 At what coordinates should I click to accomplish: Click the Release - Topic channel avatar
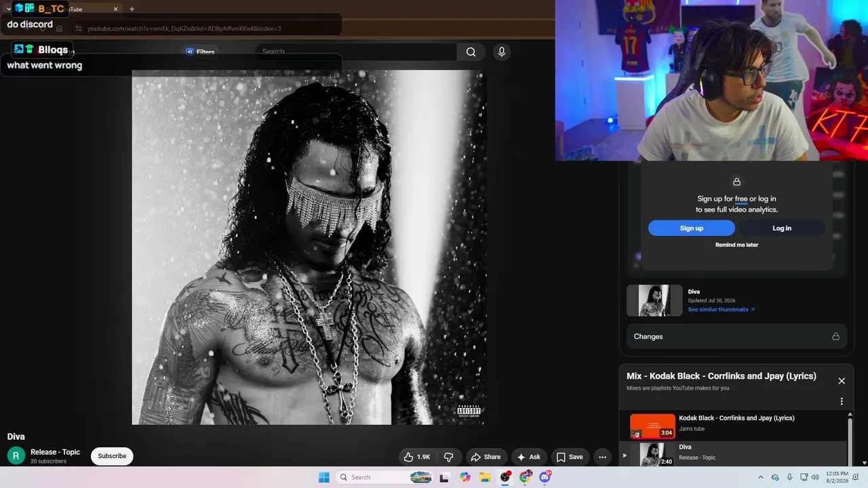tap(16, 456)
